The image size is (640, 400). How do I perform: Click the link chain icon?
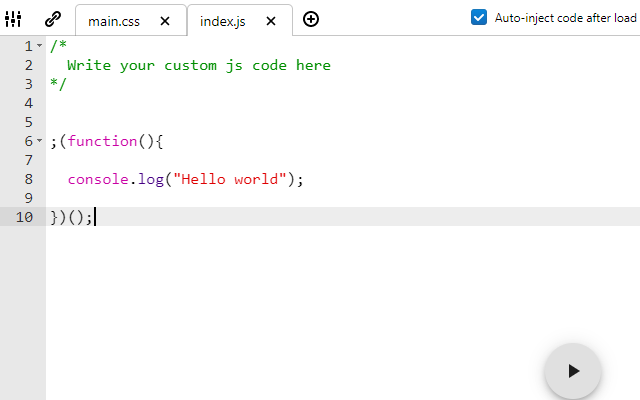[53, 19]
